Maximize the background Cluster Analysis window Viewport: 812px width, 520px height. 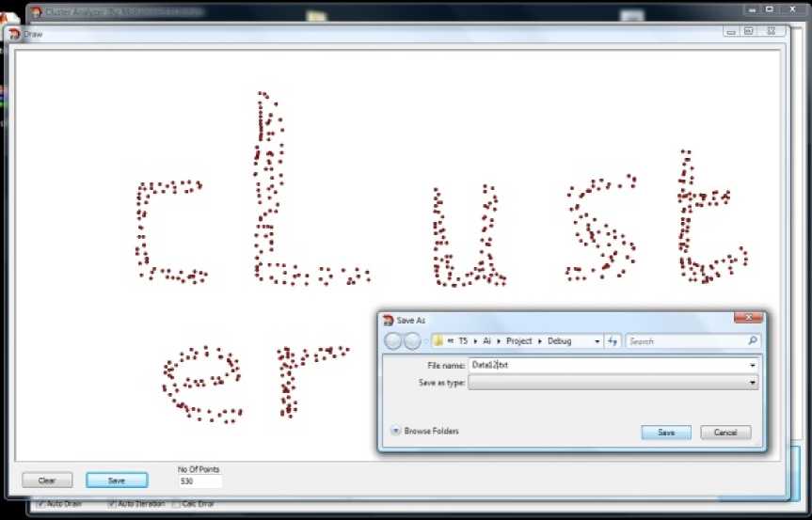(x=770, y=9)
